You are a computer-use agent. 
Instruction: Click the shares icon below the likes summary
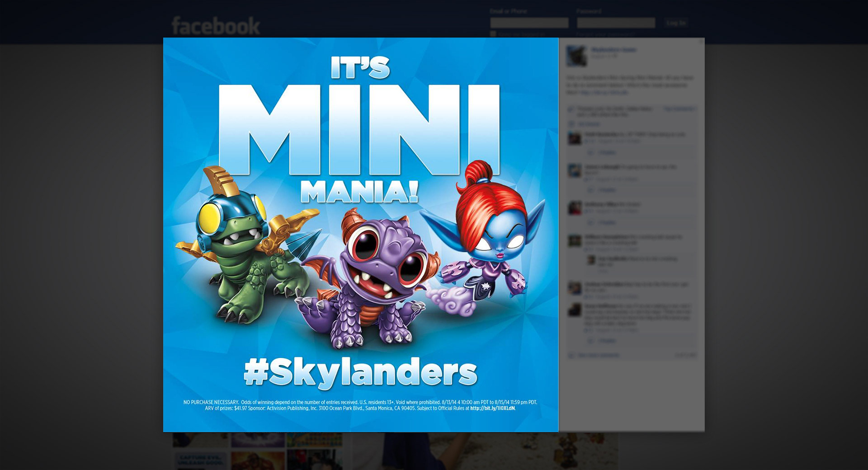tap(571, 124)
